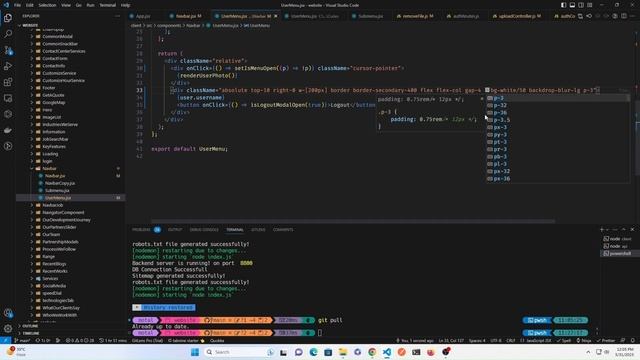Viewport: 640px width, 360px height.
Task: Click the Split Editor Right icon
Action: pos(624,16)
